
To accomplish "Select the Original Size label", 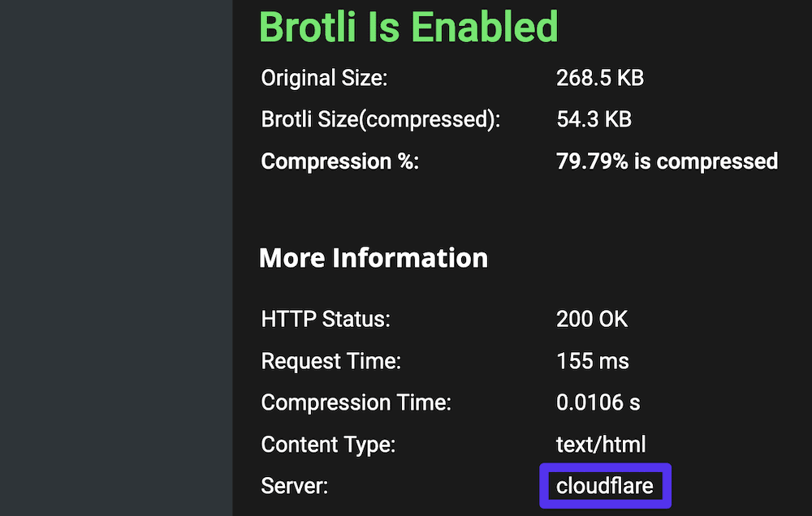I will coord(325,79).
